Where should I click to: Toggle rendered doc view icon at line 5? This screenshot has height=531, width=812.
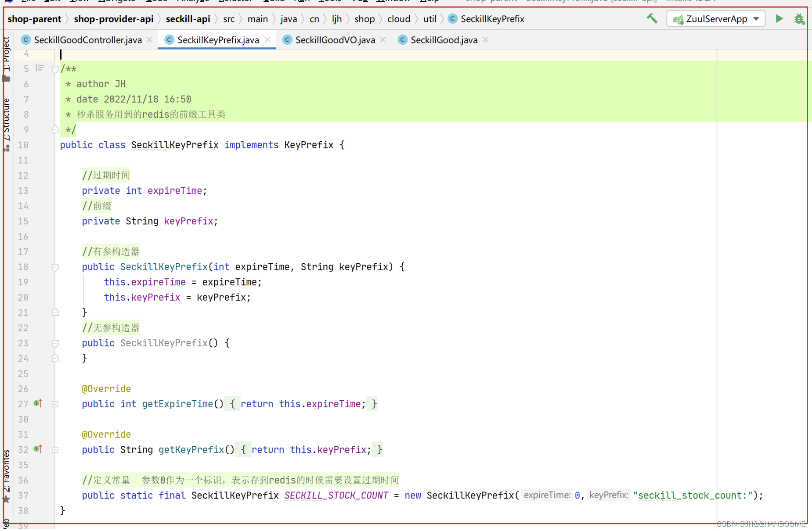pyautogui.click(x=40, y=68)
